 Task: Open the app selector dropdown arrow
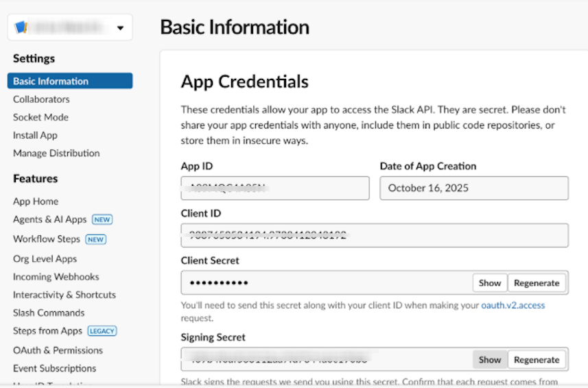coord(121,28)
